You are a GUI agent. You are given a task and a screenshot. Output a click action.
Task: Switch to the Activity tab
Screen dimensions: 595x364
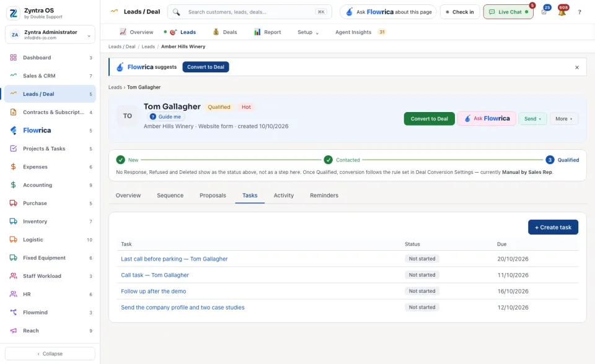coord(283,196)
